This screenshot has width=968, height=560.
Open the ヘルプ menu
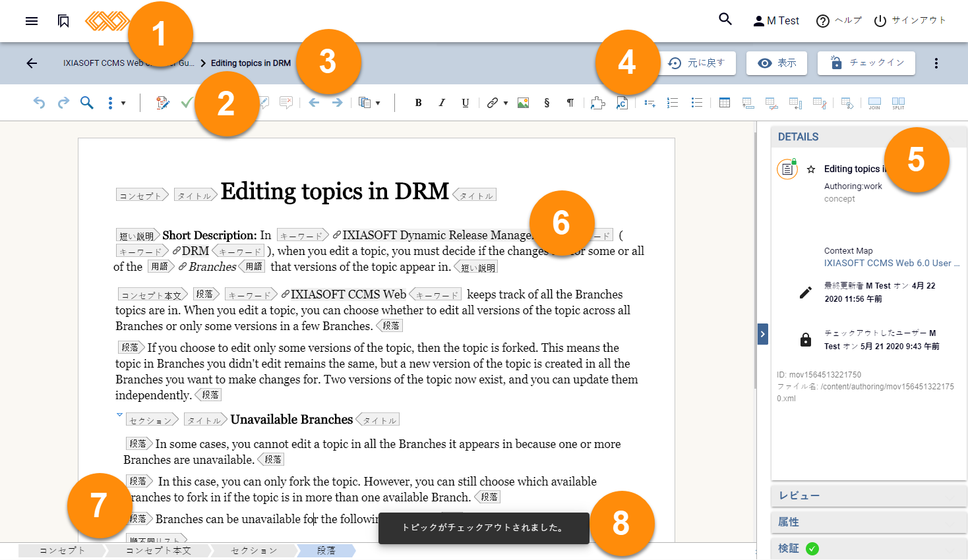tap(839, 21)
